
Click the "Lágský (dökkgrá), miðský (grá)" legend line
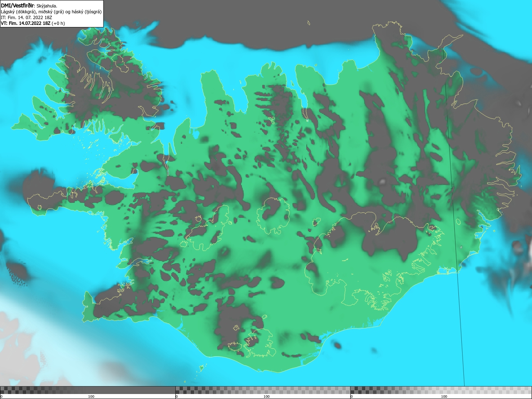[51, 12]
